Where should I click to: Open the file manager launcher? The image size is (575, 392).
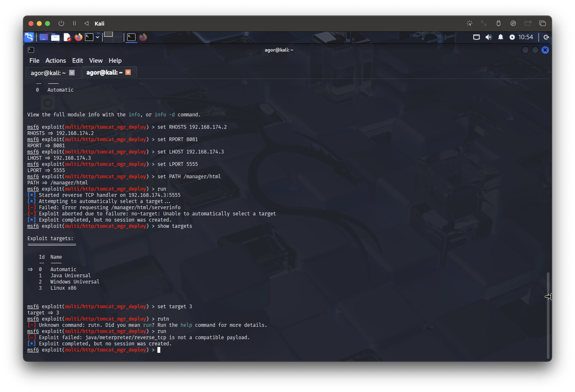(x=55, y=37)
